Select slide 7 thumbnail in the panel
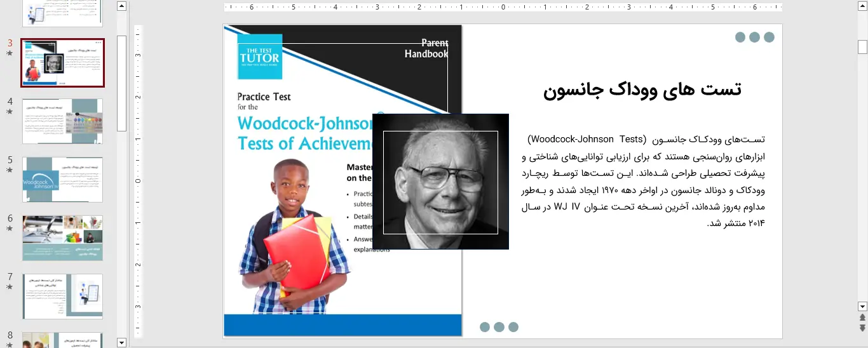868x348 pixels. 62,297
